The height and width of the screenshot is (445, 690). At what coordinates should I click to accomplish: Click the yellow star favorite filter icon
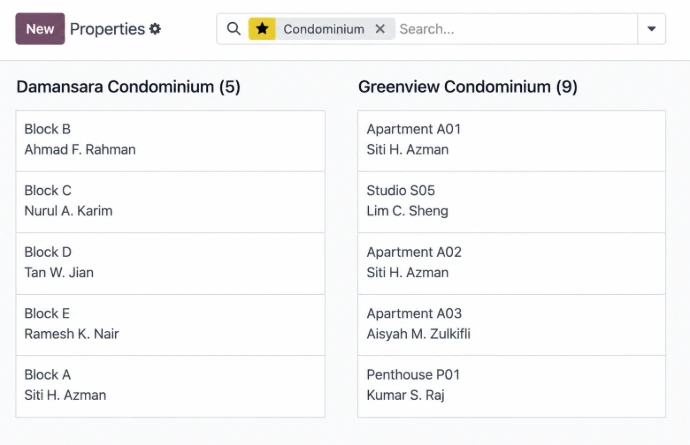262,29
